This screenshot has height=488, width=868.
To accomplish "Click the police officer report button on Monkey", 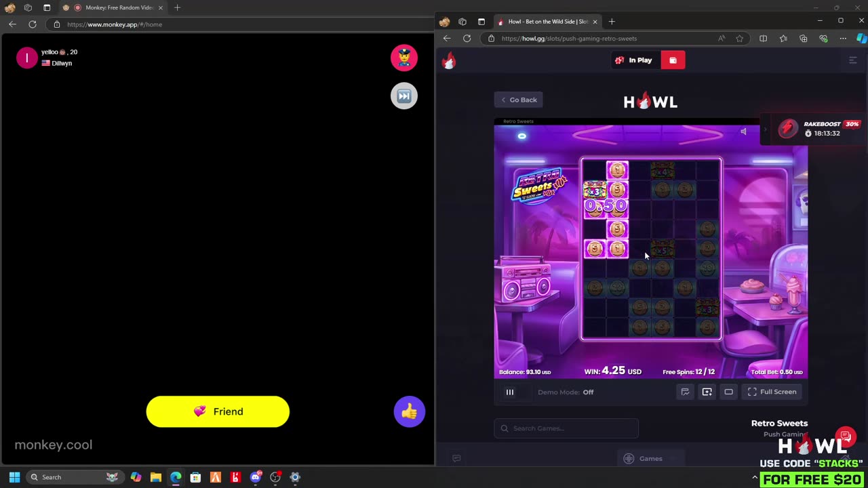I will [x=404, y=58].
